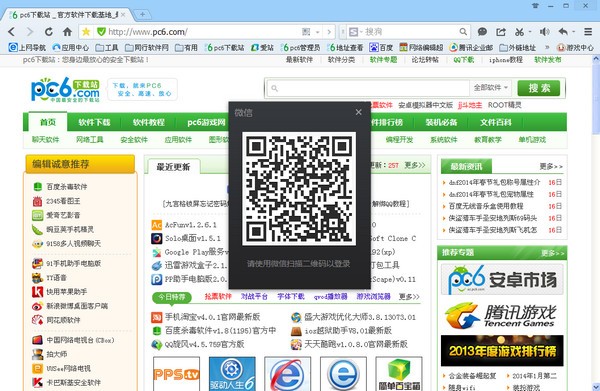The width and height of the screenshot is (600, 391).
Task: Open the 抢票软件 red link
Action: pos(218,297)
